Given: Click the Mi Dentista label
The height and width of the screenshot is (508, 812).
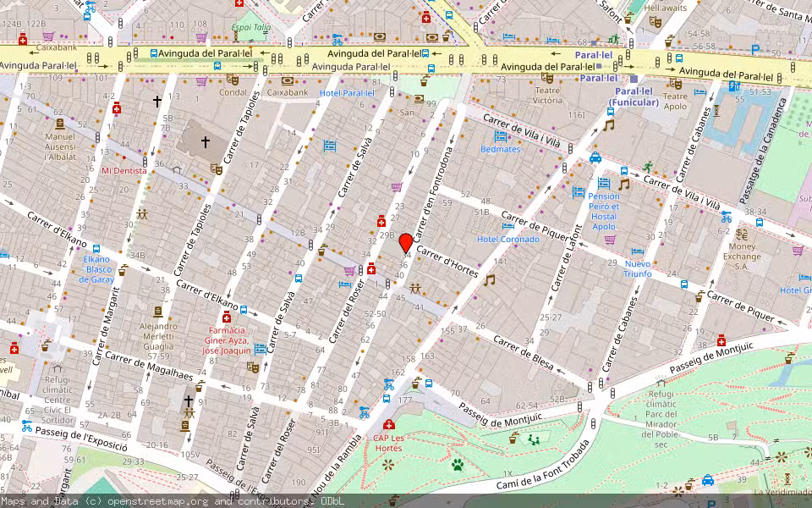Looking at the screenshot, I should pos(123,170).
